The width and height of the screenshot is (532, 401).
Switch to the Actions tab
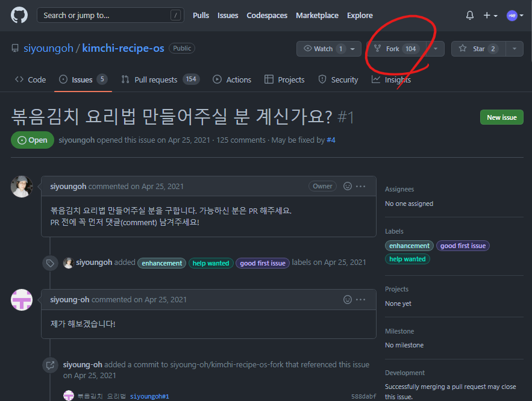pos(232,79)
